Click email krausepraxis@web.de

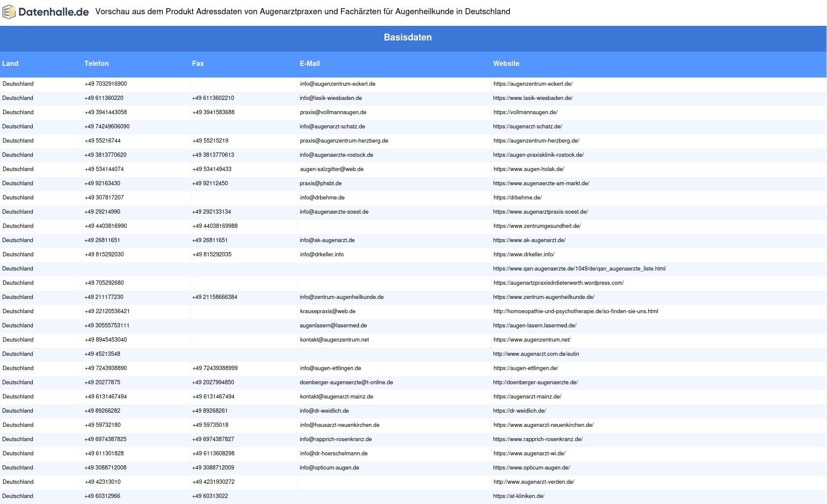point(328,311)
